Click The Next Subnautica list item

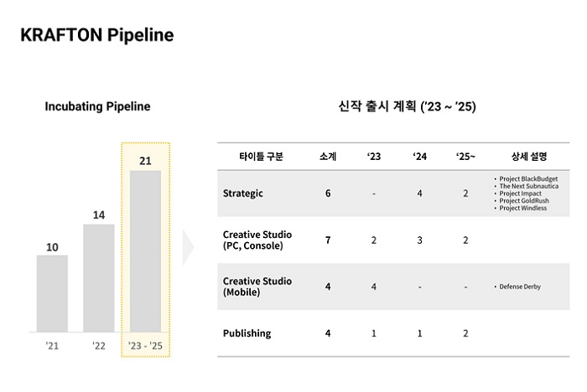(528, 186)
